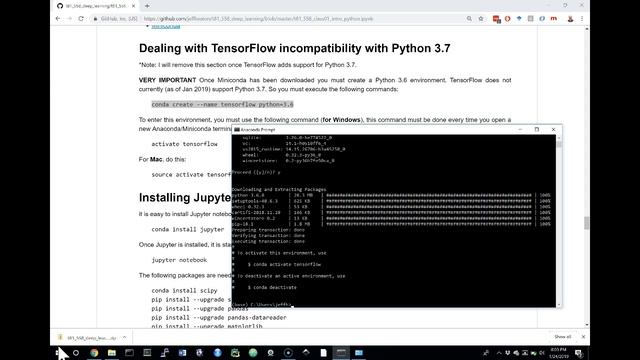640x360 pixels.
Task: Open the gray square extension icon
Action: point(531,19)
